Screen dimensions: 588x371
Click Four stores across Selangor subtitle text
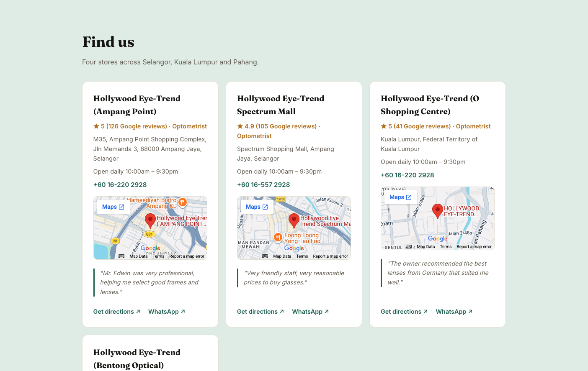(x=170, y=62)
